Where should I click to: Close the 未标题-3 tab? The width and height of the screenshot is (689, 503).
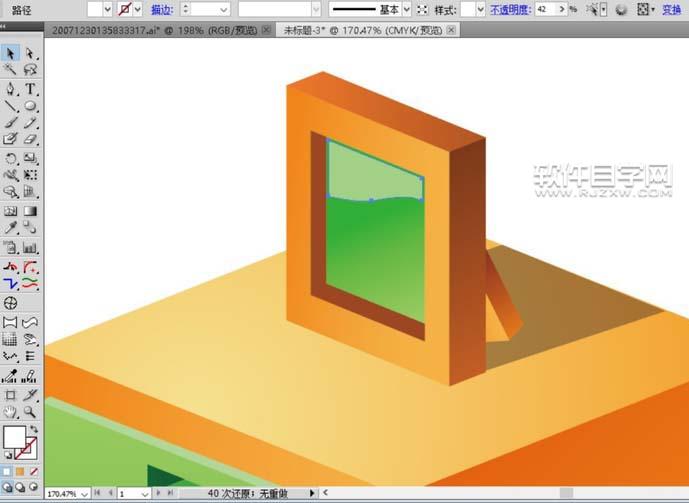click(x=451, y=29)
